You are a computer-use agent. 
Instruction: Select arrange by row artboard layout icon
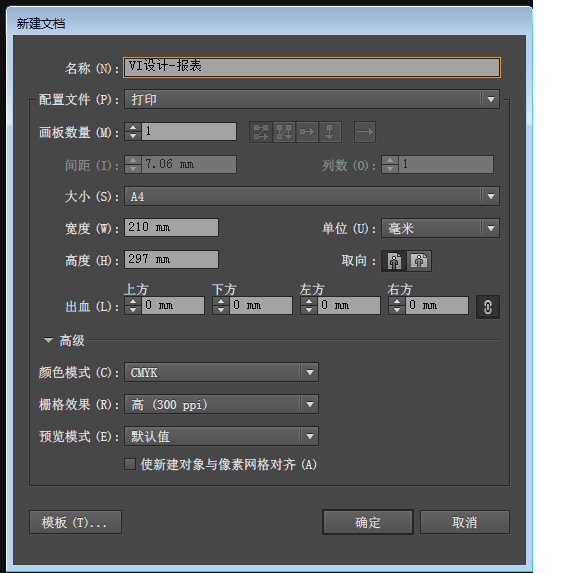click(307, 132)
